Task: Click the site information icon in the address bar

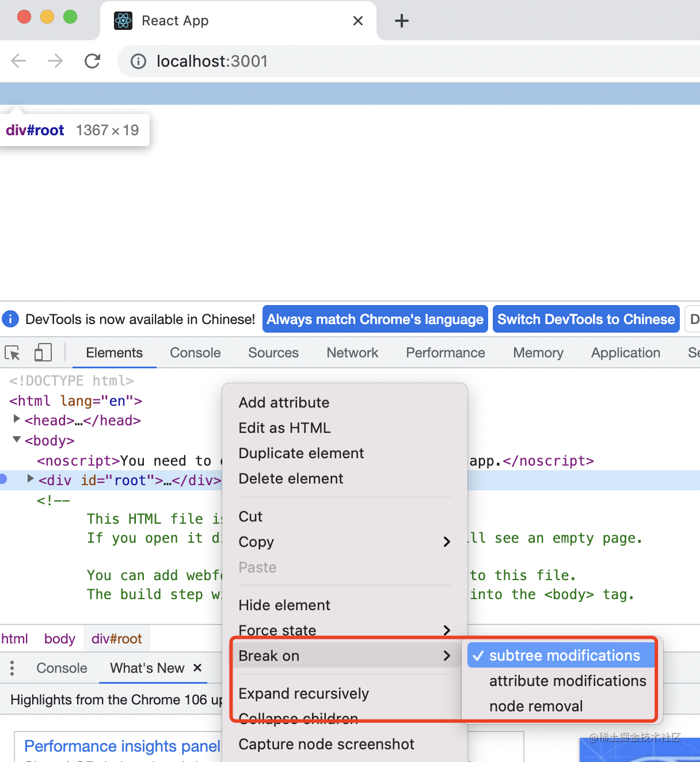Action: click(x=138, y=61)
